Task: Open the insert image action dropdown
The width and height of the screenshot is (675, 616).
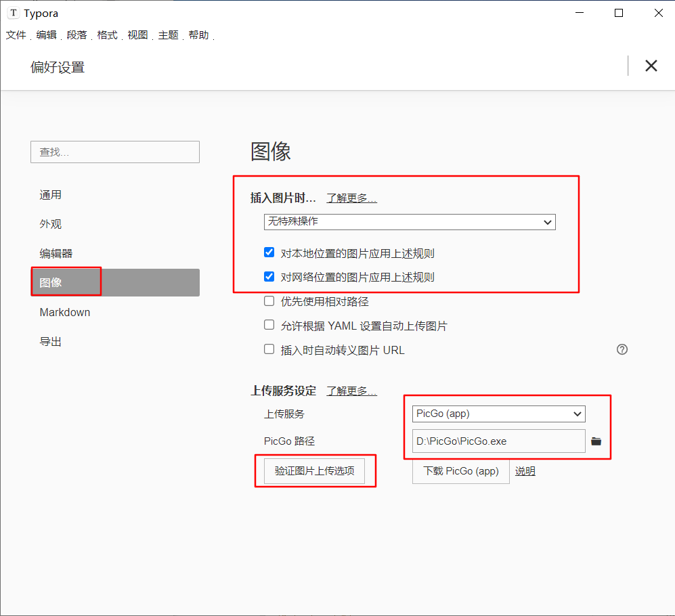Action: pyautogui.click(x=410, y=222)
